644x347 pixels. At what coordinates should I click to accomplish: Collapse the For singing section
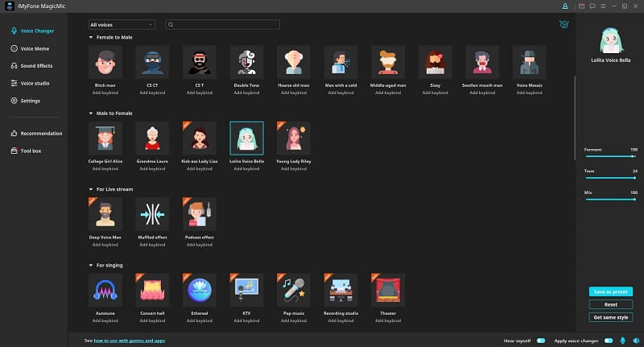point(91,265)
